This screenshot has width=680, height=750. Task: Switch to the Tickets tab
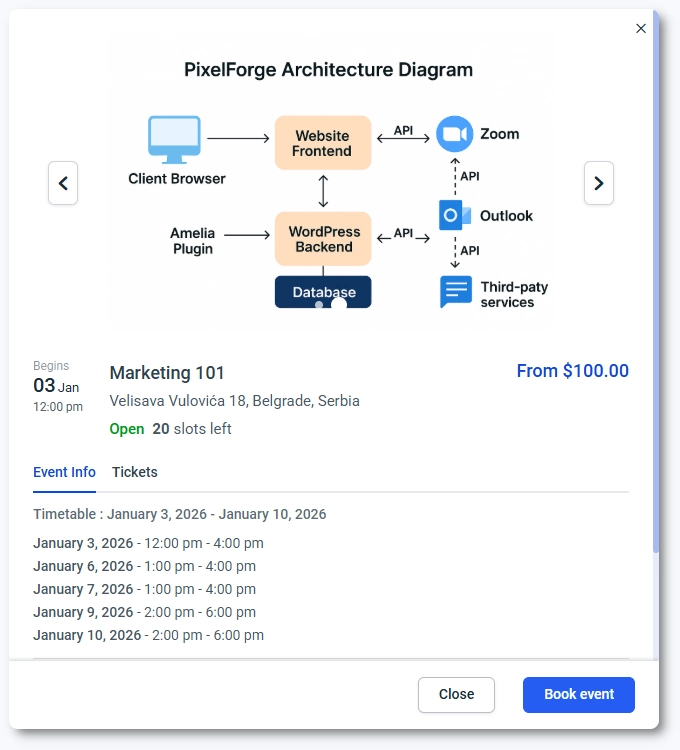coord(134,472)
